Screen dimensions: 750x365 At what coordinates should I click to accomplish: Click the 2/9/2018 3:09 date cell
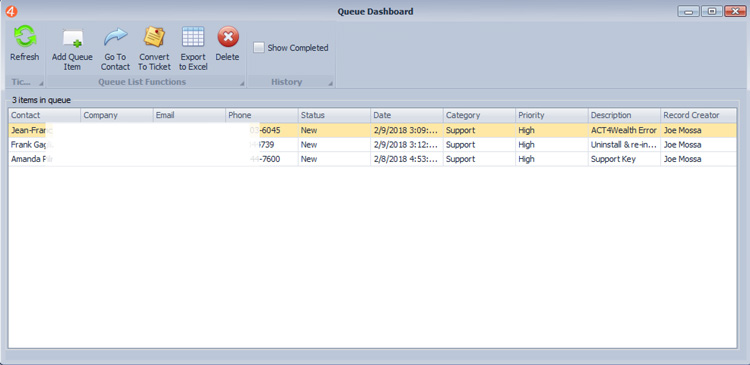point(407,130)
